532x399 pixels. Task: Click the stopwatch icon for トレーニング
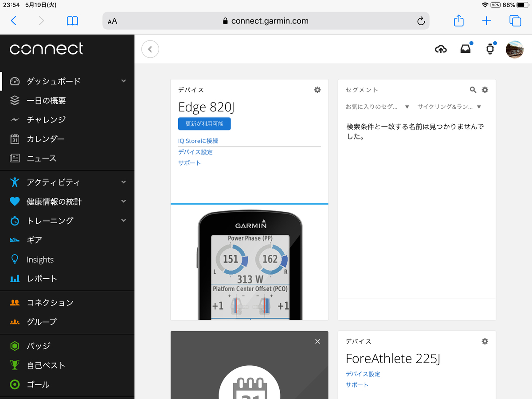tap(15, 221)
